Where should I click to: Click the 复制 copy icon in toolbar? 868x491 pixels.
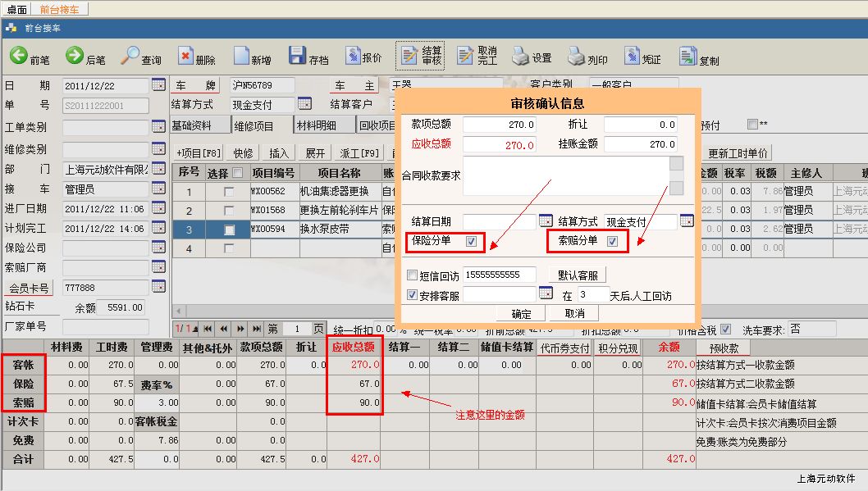pos(688,56)
